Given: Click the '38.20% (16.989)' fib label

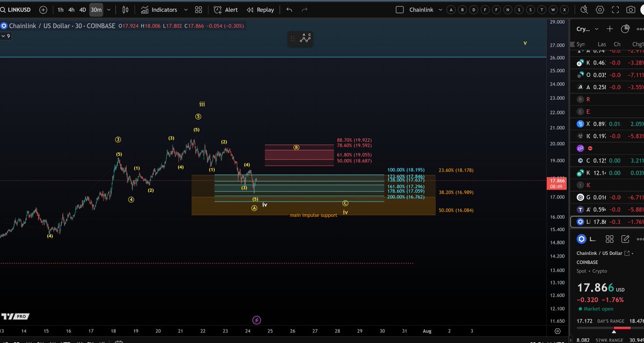Looking at the screenshot, I should [x=456, y=192].
